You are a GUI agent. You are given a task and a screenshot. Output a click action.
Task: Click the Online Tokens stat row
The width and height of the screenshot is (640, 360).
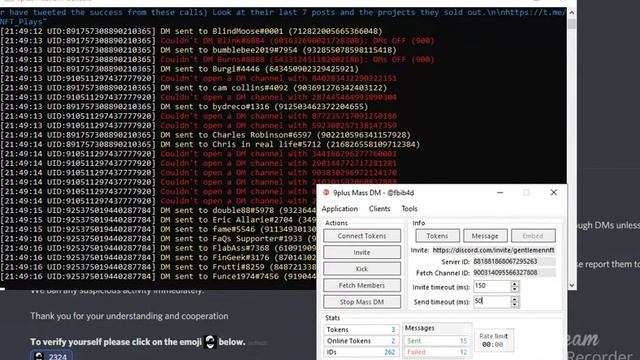pyautogui.click(x=361, y=341)
